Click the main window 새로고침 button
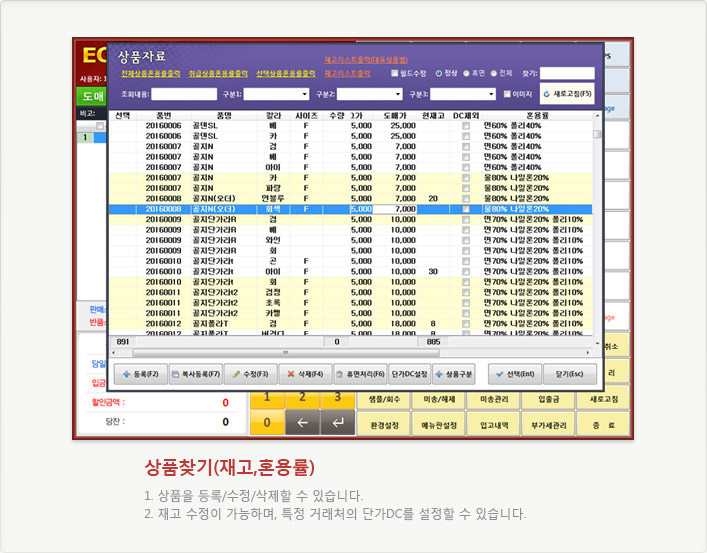 [603, 399]
